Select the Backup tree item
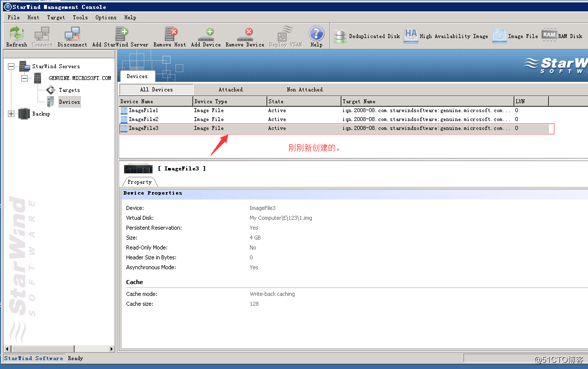This screenshot has height=369, width=588. click(x=41, y=114)
